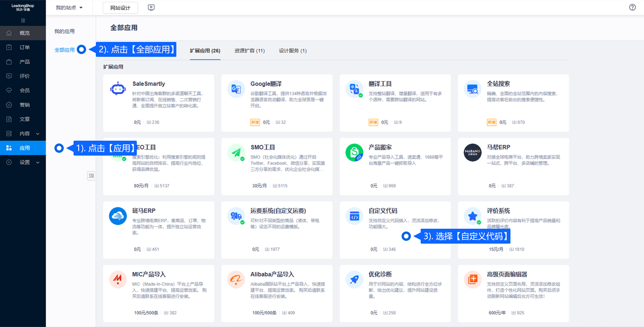Click the 文章 document icon in sidebar
The image size is (644, 327).
pos(9,119)
